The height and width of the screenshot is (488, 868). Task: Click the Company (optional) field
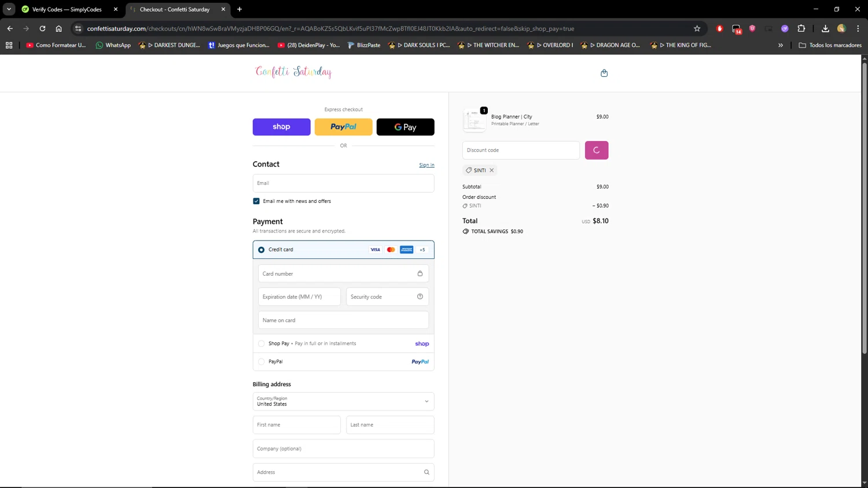pyautogui.click(x=343, y=449)
